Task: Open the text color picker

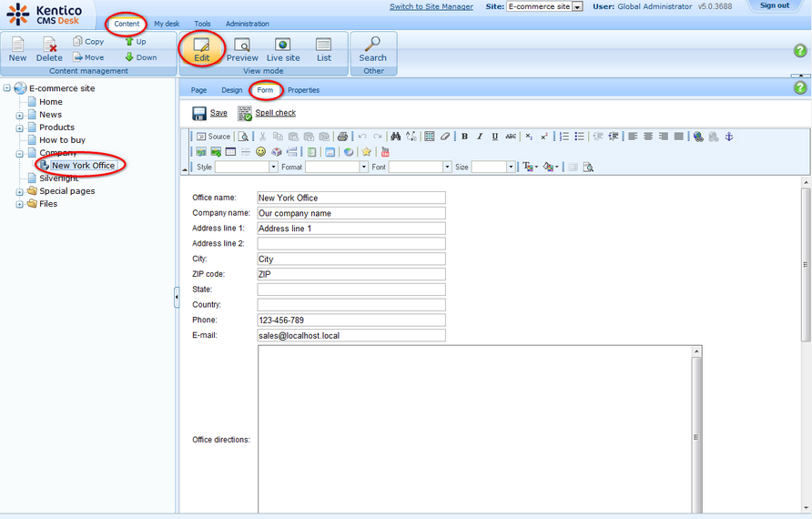Action: (529, 168)
